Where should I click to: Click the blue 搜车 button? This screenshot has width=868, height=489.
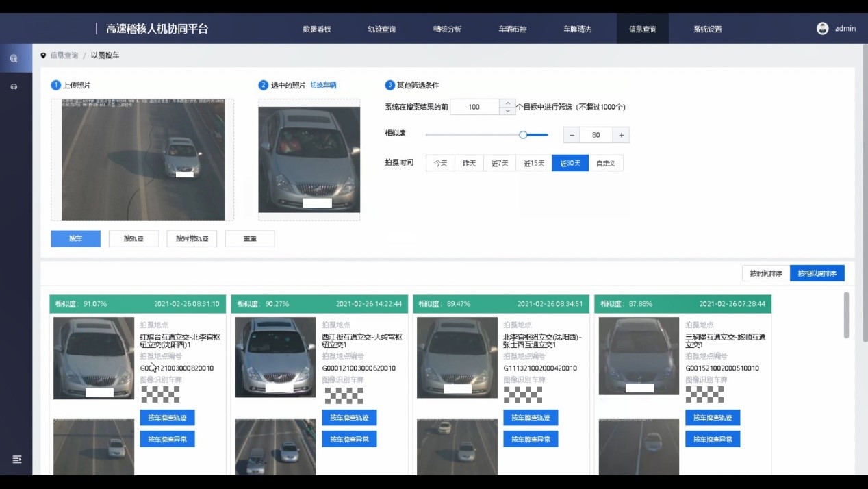point(75,238)
